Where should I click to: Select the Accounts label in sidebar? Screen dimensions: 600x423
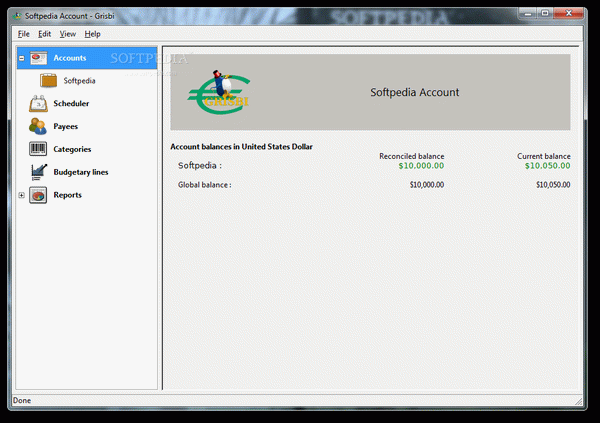pos(70,58)
